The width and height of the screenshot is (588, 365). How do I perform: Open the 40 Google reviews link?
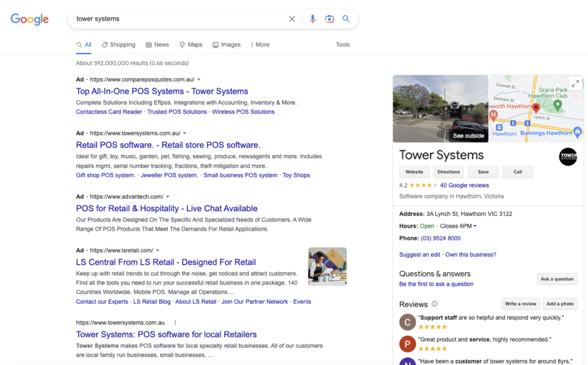tap(464, 185)
